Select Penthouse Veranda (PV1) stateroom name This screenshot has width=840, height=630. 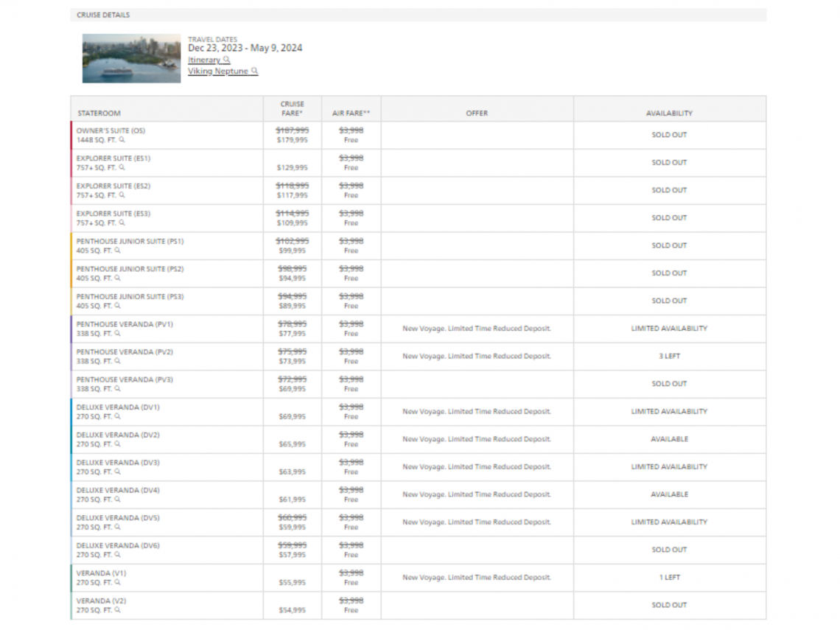tap(125, 325)
